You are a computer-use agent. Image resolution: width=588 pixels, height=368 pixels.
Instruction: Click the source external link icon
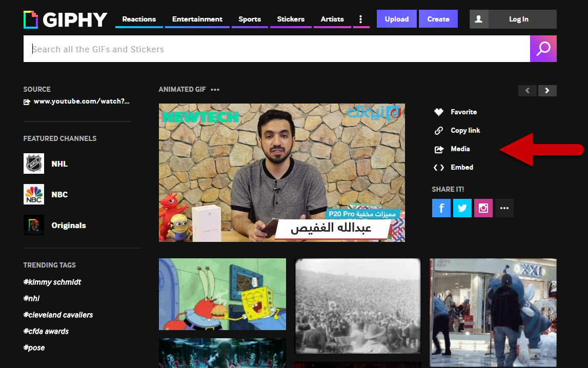pos(27,102)
